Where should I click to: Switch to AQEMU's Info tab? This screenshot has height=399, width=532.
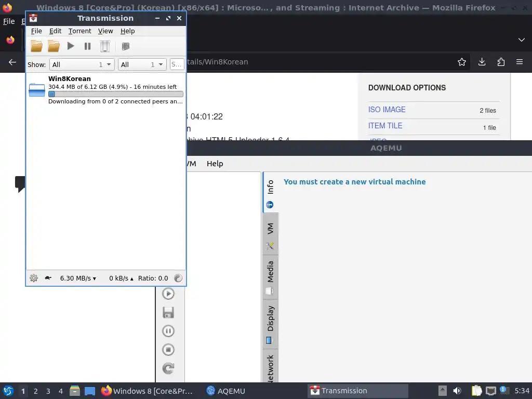[x=270, y=193]
